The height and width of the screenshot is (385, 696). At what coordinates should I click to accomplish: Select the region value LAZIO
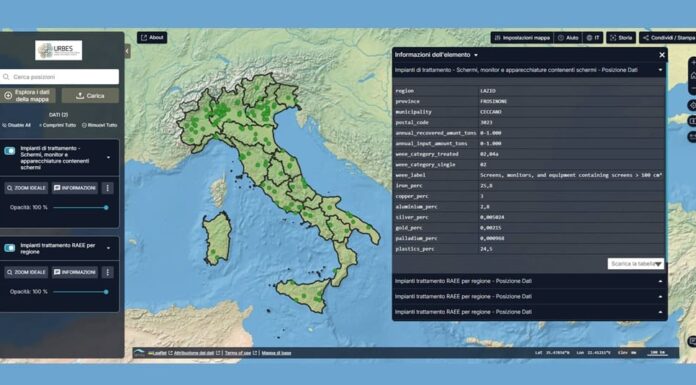pyautogui.click(x=487, y=91)
